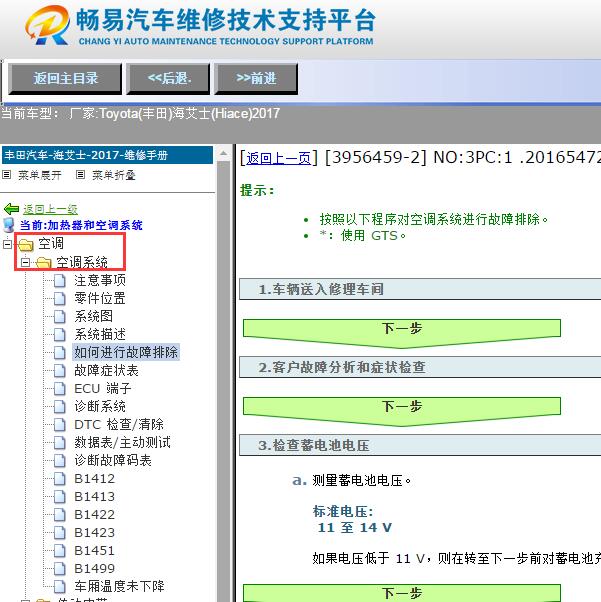This screenshot has height=602, width=601.
Task: Open fault code B1413
Action: pos(94,497)
